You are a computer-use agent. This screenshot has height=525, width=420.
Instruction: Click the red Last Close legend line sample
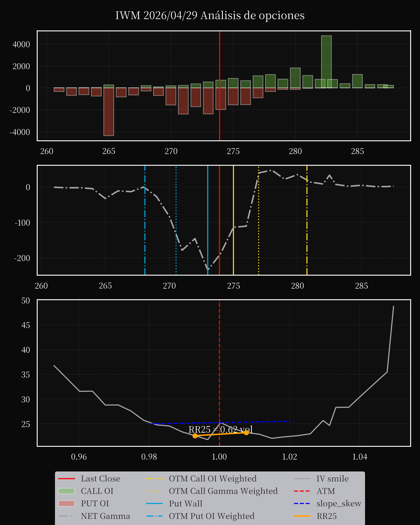click(x=66, y=479)
